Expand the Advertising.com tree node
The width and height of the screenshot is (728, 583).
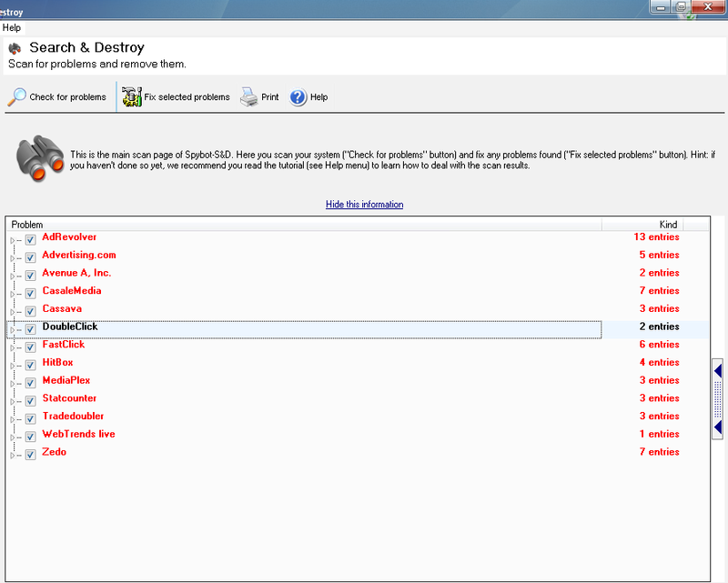13,258
